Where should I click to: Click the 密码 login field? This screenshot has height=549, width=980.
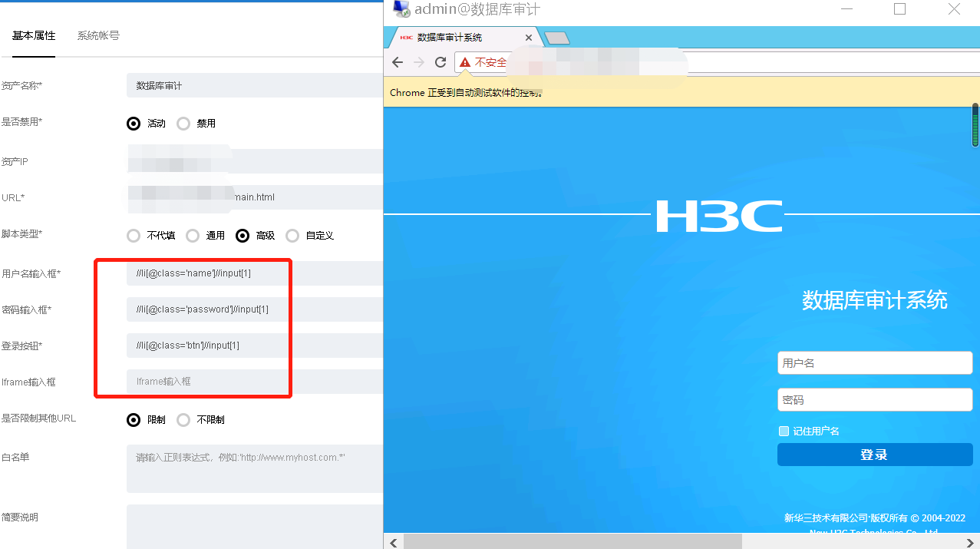coord(875,399)
